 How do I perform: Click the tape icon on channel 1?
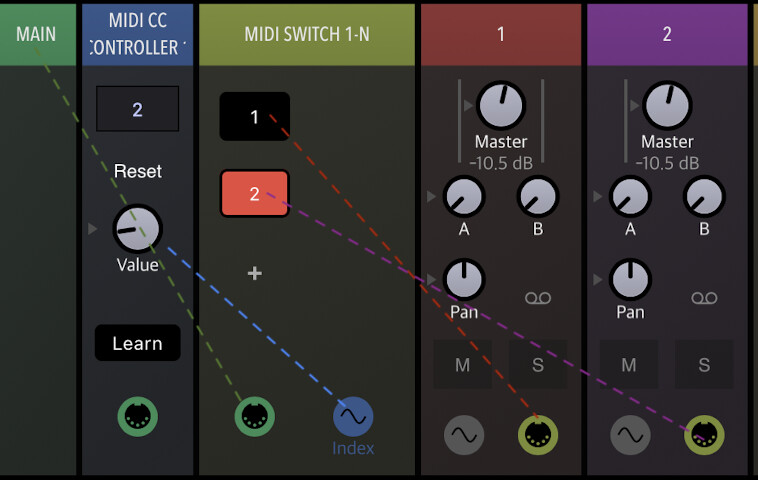point(538,298)
